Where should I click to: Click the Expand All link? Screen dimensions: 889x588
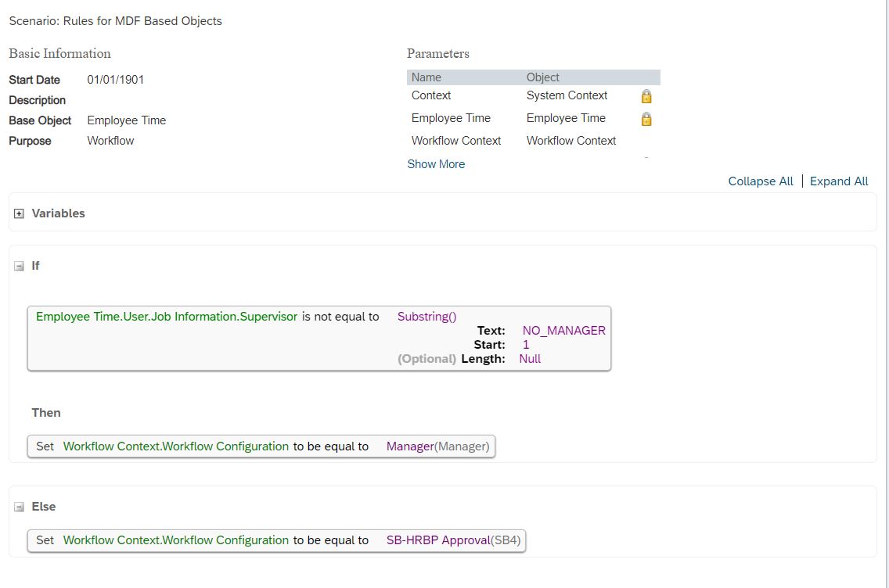839,181
